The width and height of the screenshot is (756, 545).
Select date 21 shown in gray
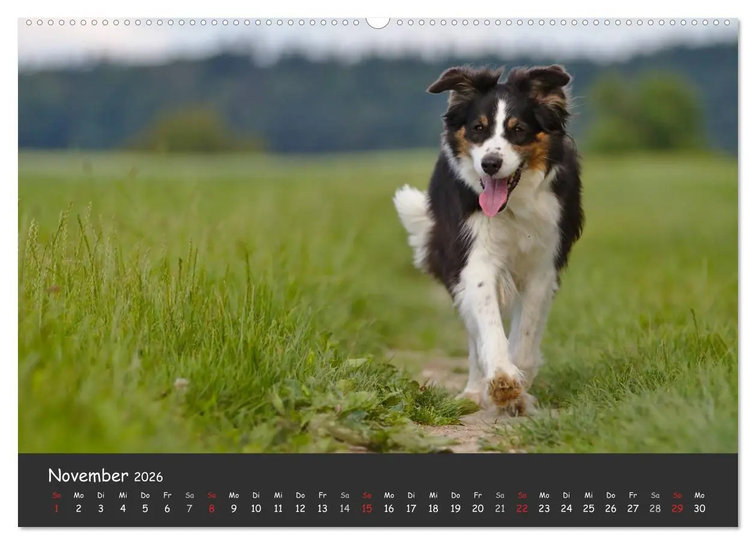click(500, 508)
